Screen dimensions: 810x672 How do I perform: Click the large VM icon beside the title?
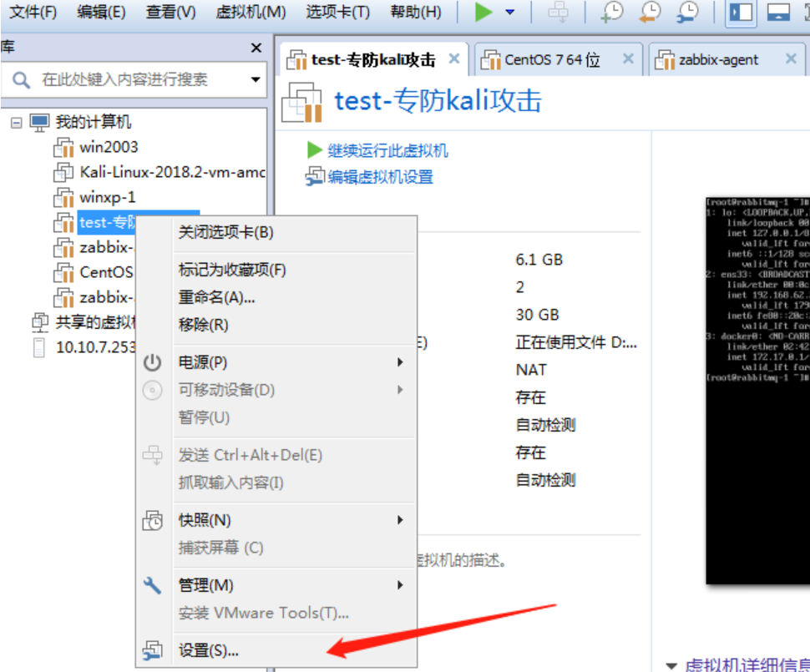302,102
